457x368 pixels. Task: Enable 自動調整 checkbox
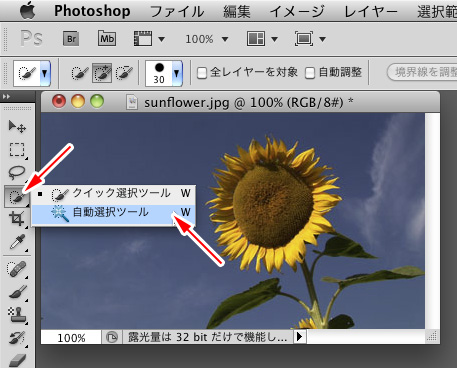pyautogui.click(x=310, y=73)
